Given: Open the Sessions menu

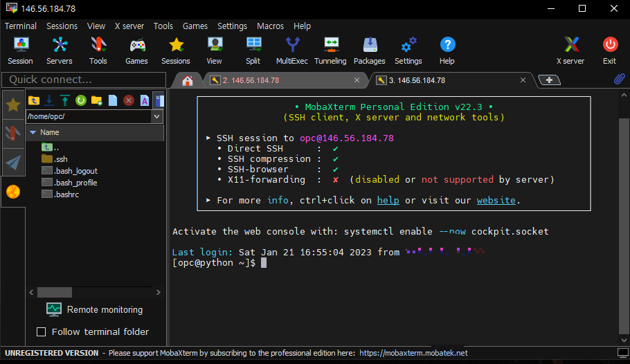Looking at the screenshot, I should pyautogui.click(x=62, y=26).
